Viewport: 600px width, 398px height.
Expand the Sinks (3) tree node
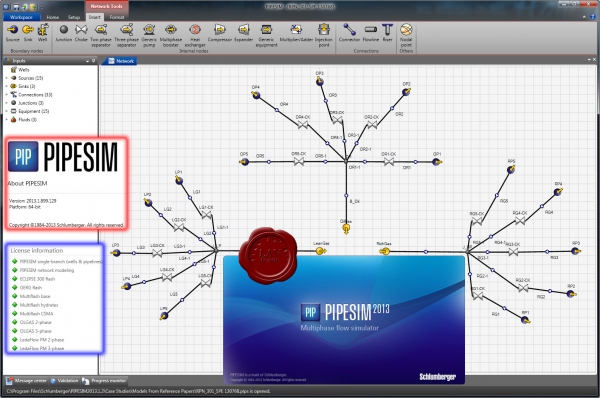click(6, 86)
